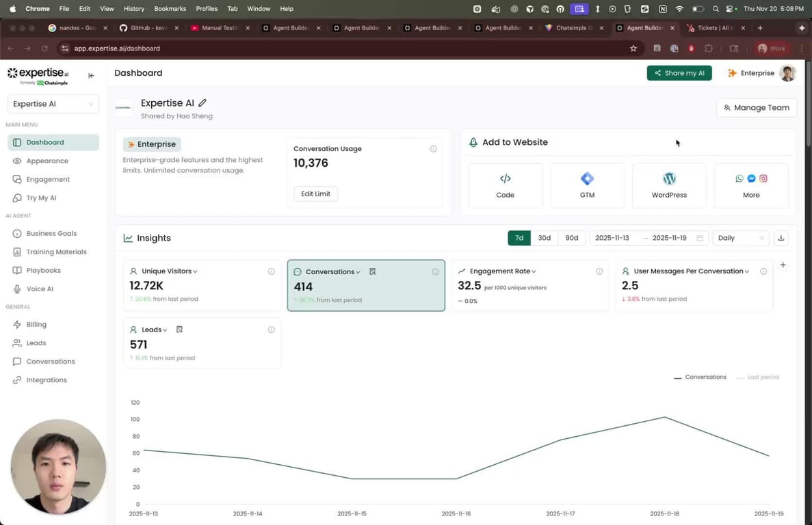The height and width of the screenshot is (525, 812).
Task: Expand the Conversations metric dropdown
Action: pyautogui.click(x=358, y=272)
